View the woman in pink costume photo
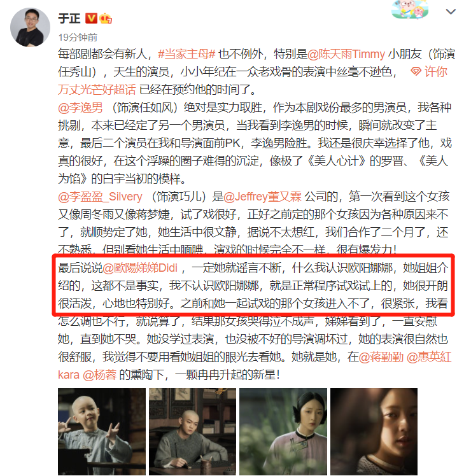This screenshot has height=476, width=464. pyautogui.click(x=283, y=431)
